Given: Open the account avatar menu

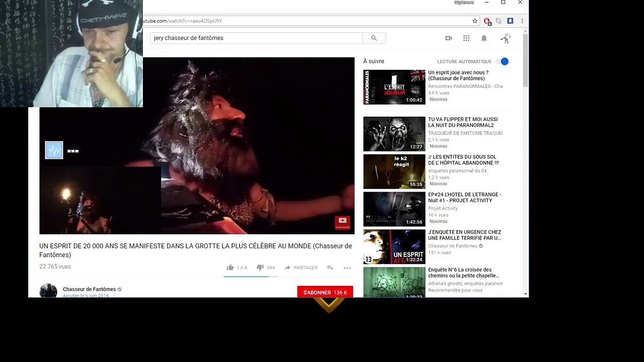Looking at the screenshot, I should click(x=505, y=38).
